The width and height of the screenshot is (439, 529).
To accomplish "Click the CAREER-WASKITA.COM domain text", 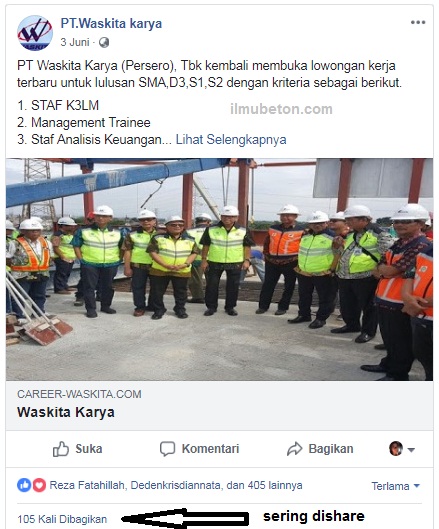I will click(79, 394).
